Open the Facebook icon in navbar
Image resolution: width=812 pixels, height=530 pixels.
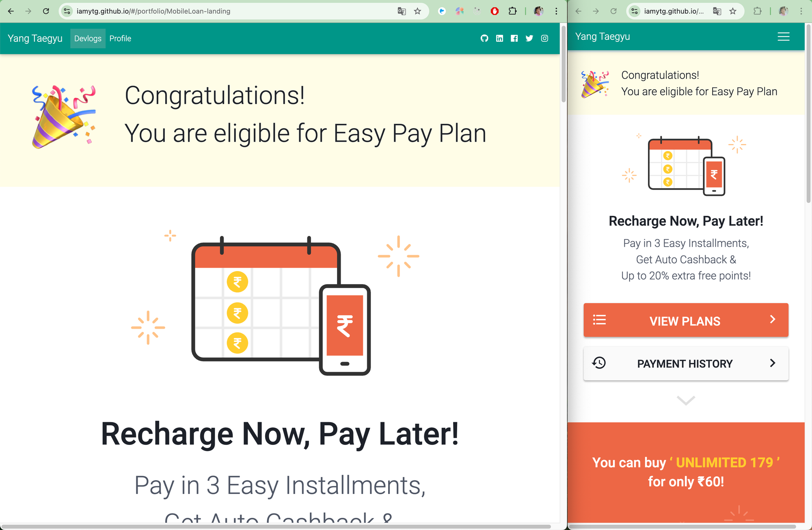click(514, 39)
